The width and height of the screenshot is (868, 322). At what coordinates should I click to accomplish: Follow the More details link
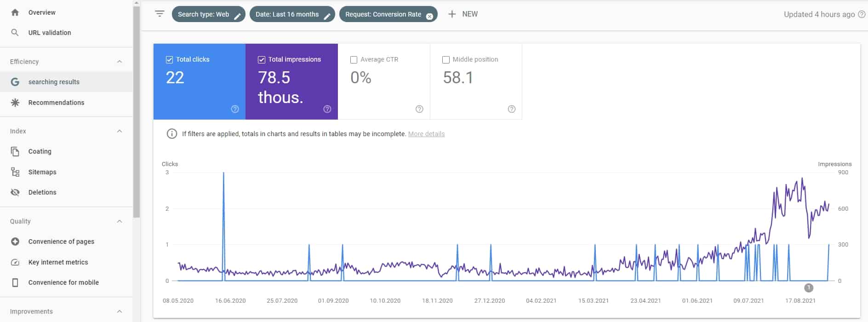click(x=426, y=134)
